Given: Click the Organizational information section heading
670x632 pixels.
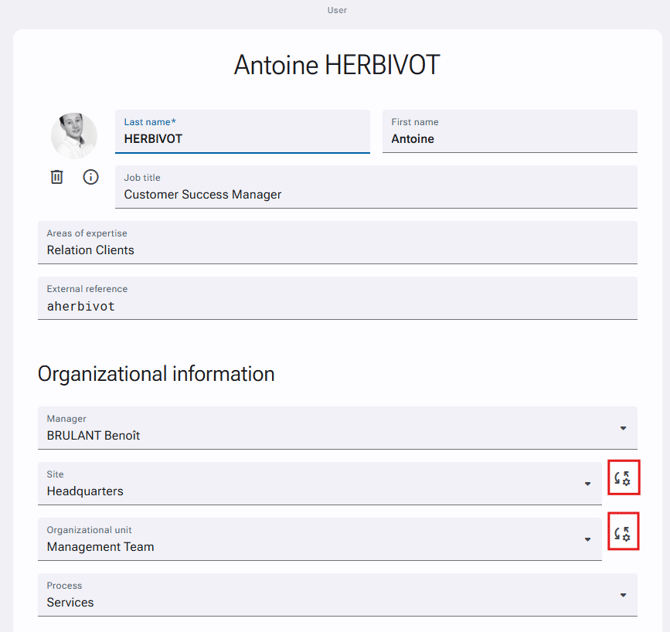Looking at the screenshot, I should point(156,374).
